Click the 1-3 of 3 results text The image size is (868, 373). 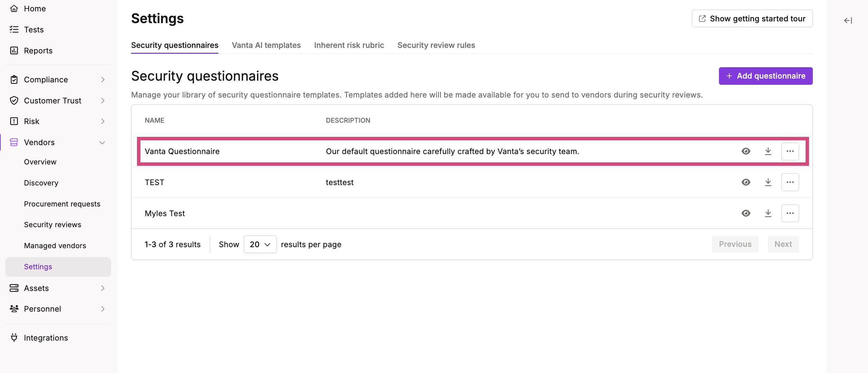click(x=172, y=244)
